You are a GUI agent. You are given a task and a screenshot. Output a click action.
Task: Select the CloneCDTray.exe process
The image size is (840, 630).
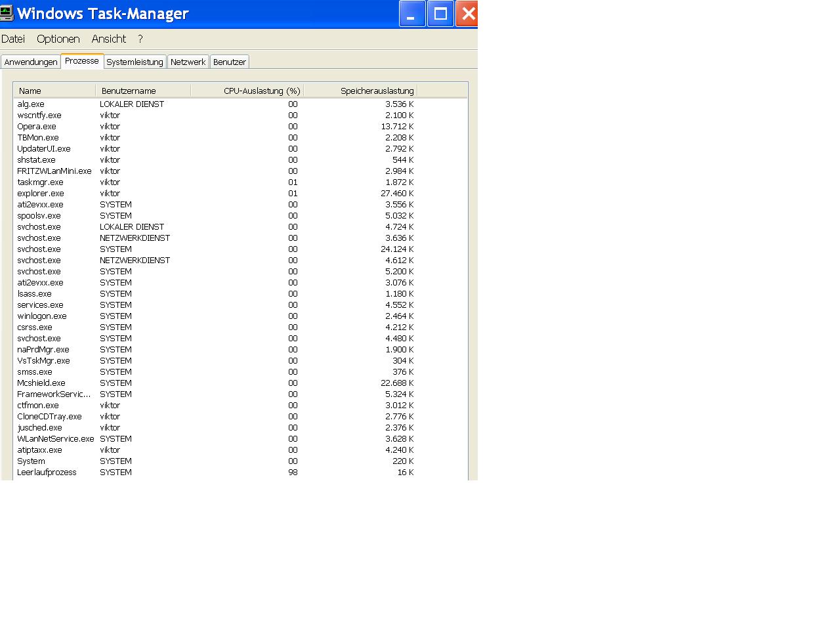coord(240,417)
